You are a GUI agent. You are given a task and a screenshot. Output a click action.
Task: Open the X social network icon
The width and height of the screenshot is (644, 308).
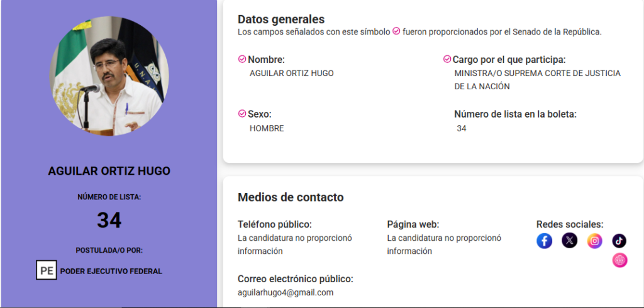click(569, 241)
